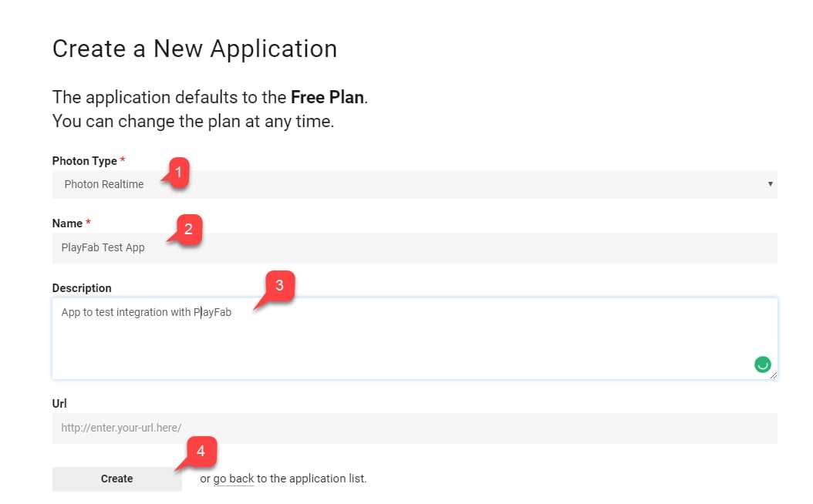Click the red annotation badge numbered 3
The height and width of the screenshot is (504, 813).
pyautogui.click(x=279, y=285)
